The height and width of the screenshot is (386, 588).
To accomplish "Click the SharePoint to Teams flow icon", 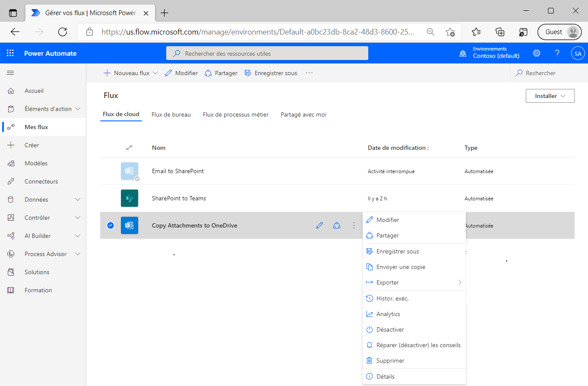I will pyautogui.click(x=130, y=198).
